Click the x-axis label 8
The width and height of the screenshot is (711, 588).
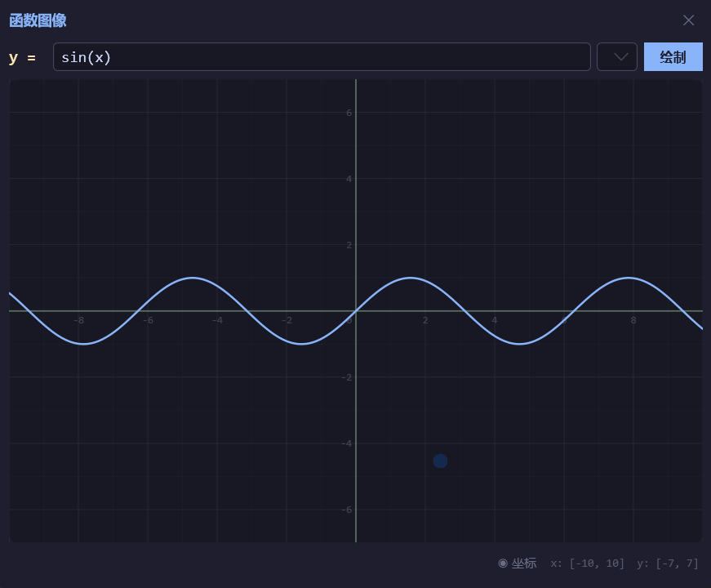[633, 320]
